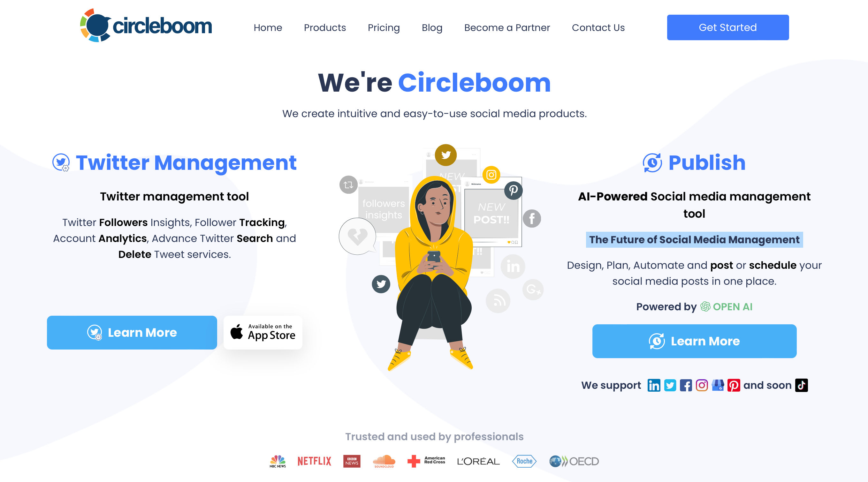This screenshot has width=868, height=482.
Task: Click the Contact Us navigation link
Action: (598, 27)
